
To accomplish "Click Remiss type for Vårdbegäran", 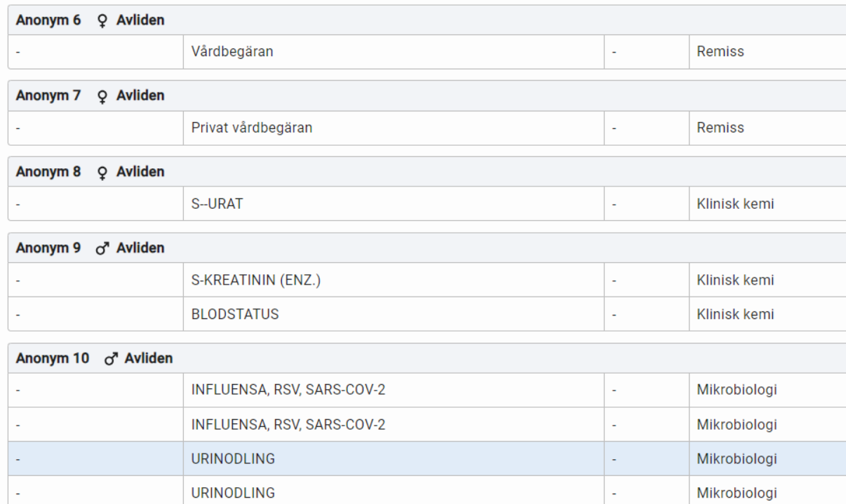I will click(x=720, y=52).
